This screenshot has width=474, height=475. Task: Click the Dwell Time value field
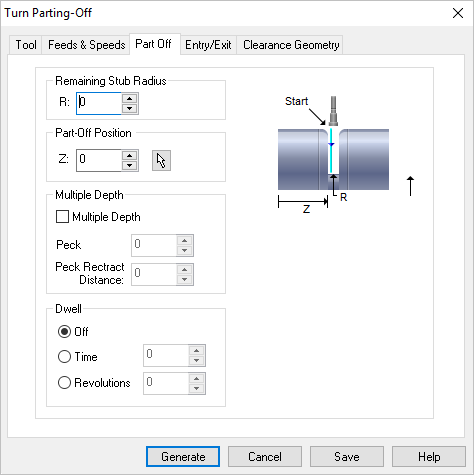[166, 355]
